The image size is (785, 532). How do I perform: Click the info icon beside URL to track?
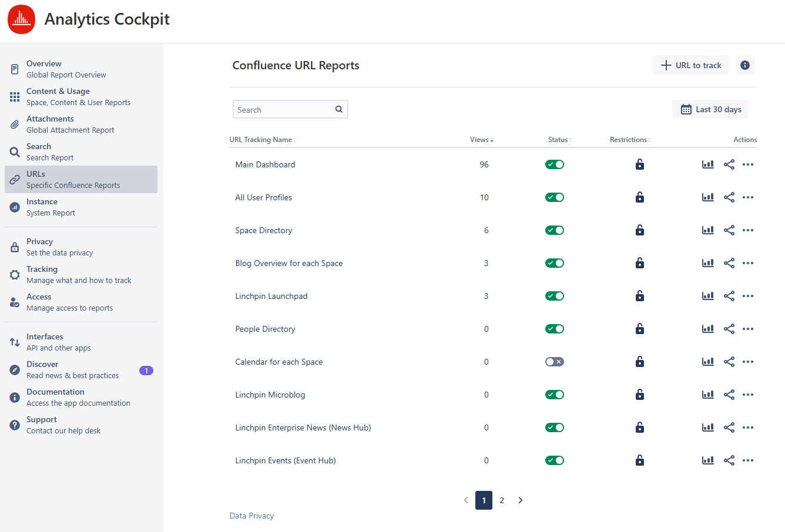point(744,65)
